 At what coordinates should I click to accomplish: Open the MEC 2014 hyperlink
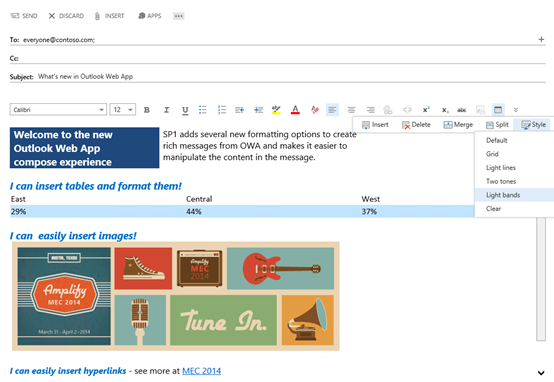(201, 371)
